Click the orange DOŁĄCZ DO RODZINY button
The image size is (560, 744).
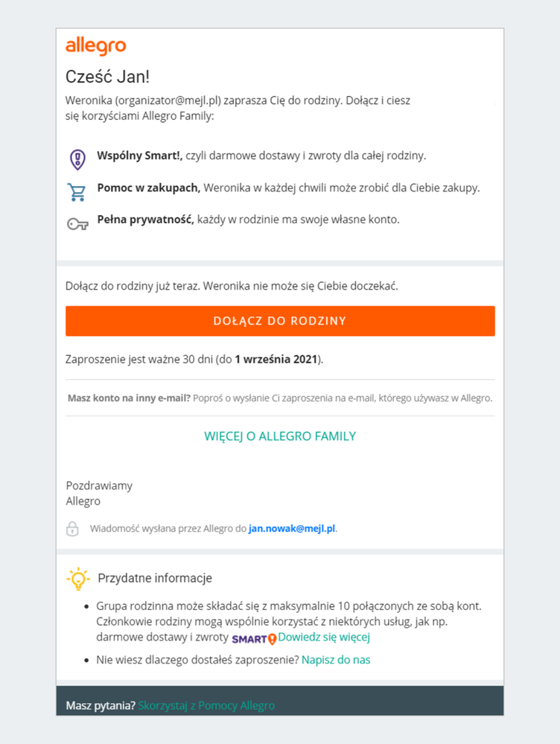tap(280, 321)
